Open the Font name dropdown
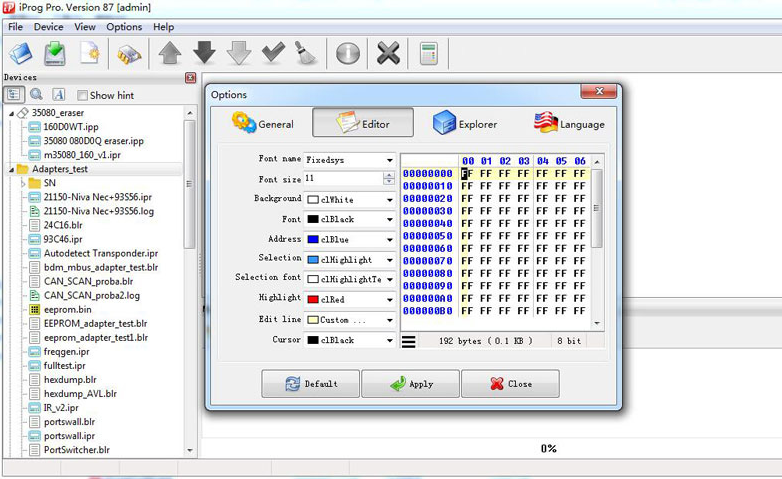The width and height of the screenshot is (782, 479). click(390, 160)
